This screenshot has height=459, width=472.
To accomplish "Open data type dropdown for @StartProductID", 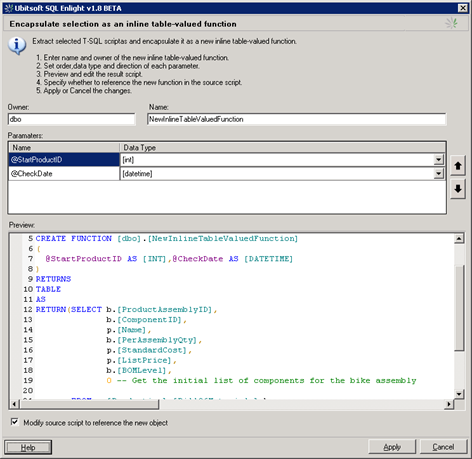I will (439, 160).
